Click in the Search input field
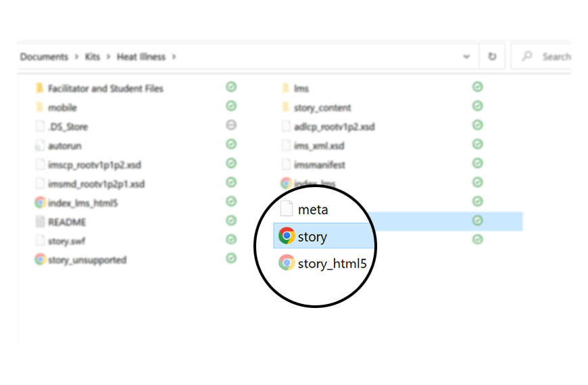This screenshot has width=588, height=385. [554, 57]
